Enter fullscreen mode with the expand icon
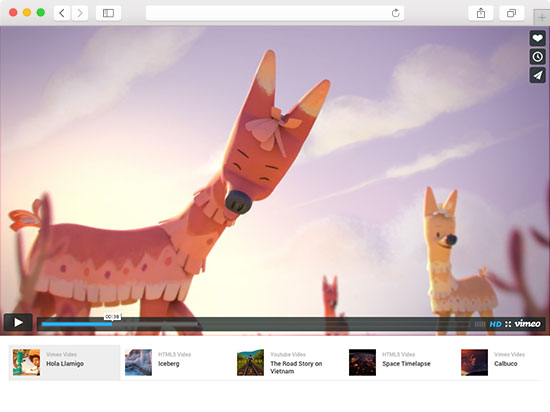Viewport: 550px width, 412px height. coord(508,324)
